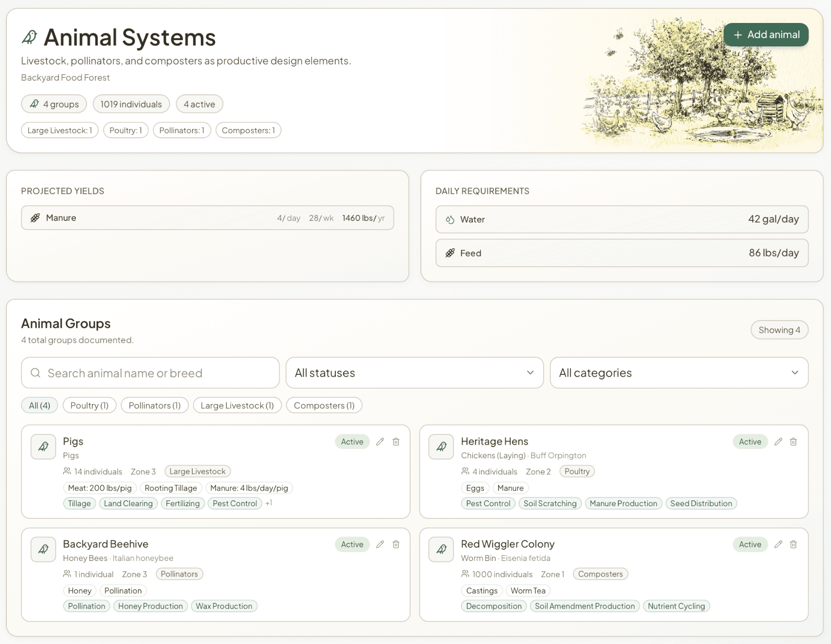Toggle the Poultry (1) filter chip
Viewport: 831px width, 644px height.
pos(89,405)
